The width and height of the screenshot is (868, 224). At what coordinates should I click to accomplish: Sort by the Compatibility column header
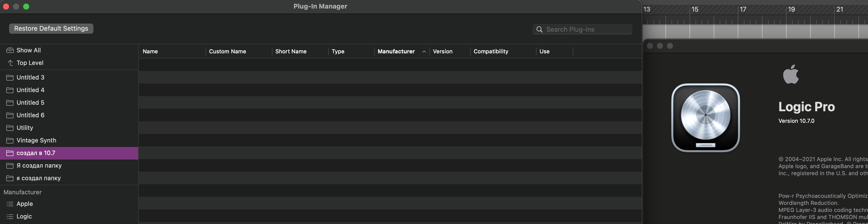[x=491, y=51]
